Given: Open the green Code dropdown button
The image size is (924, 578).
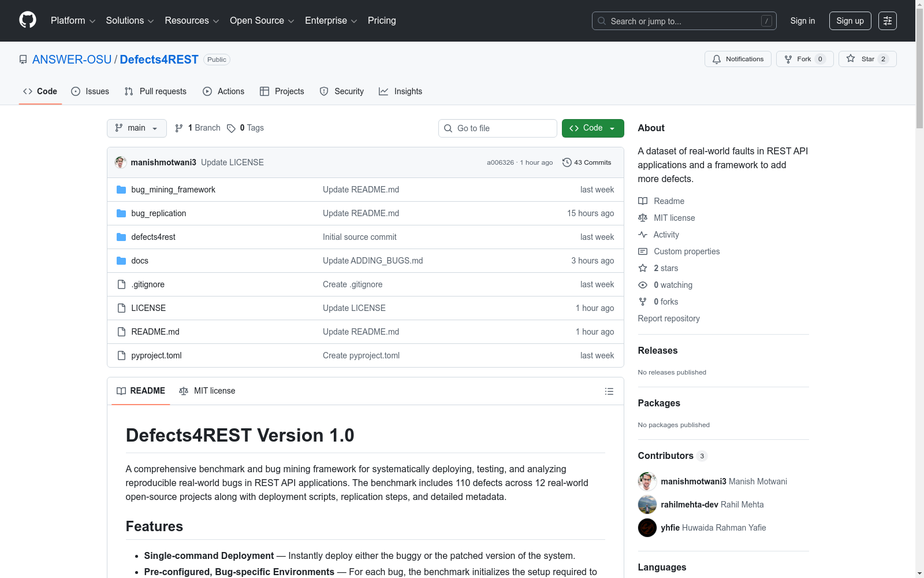Looking at the screenshot, I should pos(593,128).
